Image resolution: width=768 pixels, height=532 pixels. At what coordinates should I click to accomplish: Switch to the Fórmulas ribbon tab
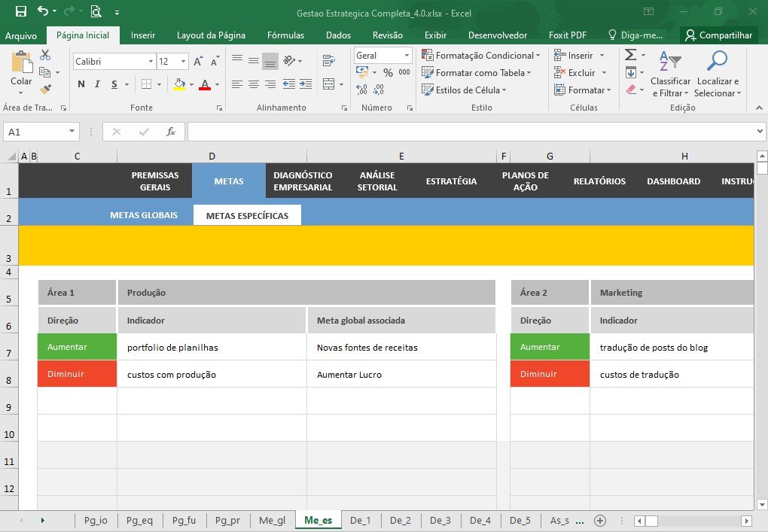click(x=285, y=35)
